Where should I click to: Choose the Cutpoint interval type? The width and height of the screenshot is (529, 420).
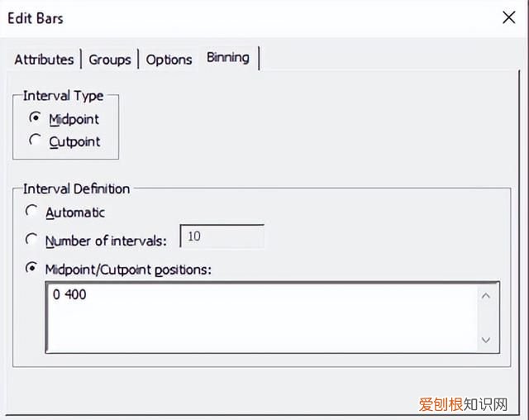click(35, 141)
